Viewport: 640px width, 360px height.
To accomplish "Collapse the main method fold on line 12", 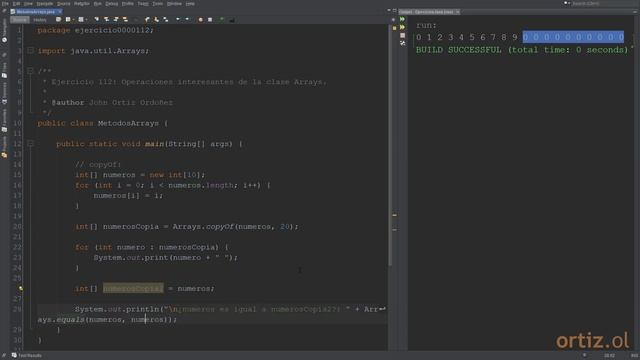I will tap(30, 144).
